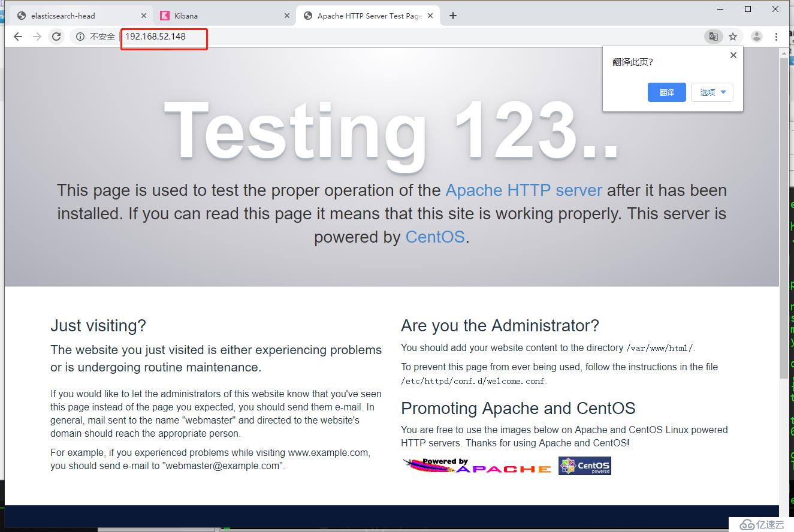Select the Apache HTTP Server Test Page tab
794x532 pixels.
[x=367, y=16]
